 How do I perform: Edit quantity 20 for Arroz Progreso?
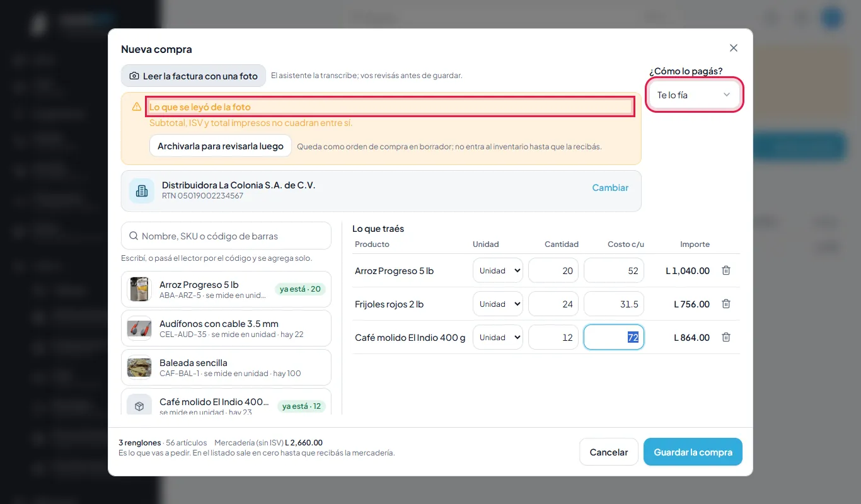click(x=553, y=271)
